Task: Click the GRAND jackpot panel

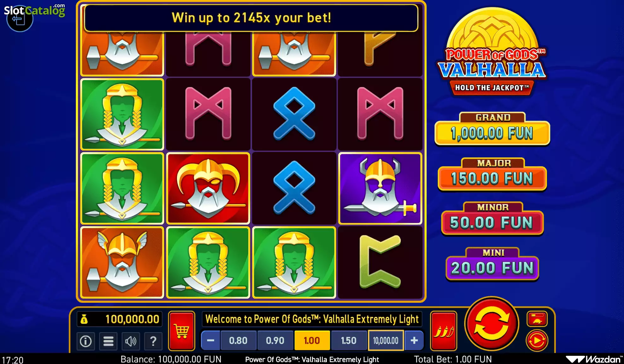Action: pyautogui.click(x=492, y=129)
